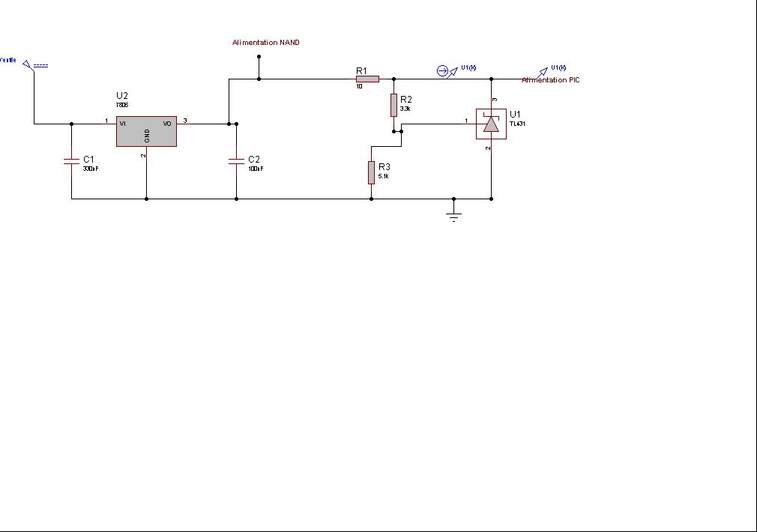
Task: Select the voltage probe beside Alimentation PIC
Action: point(542,73)
